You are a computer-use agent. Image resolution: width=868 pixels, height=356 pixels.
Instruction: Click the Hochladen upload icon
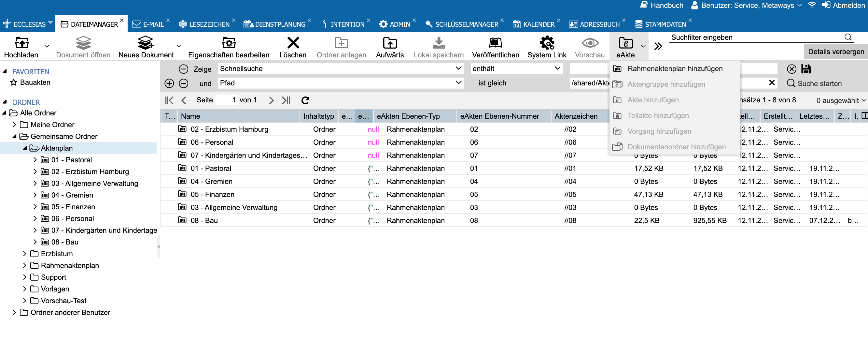pos(21,43)
